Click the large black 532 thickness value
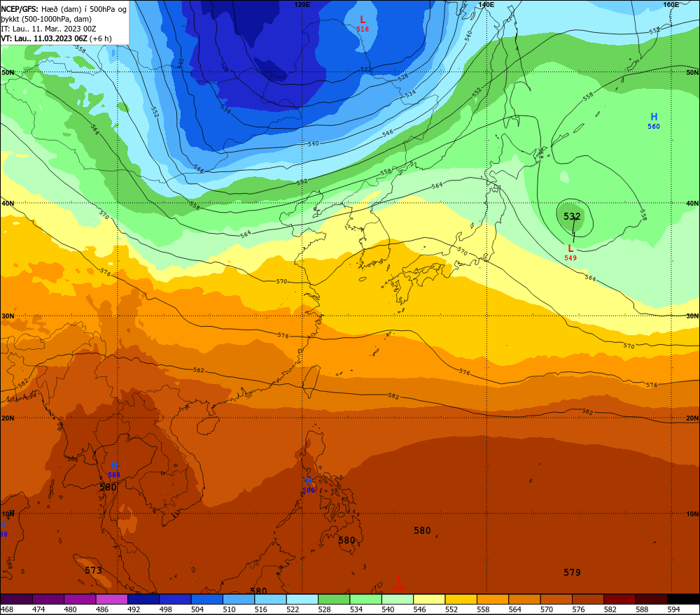The height and width of the screenshot is (615, 700). click(572, 216)
